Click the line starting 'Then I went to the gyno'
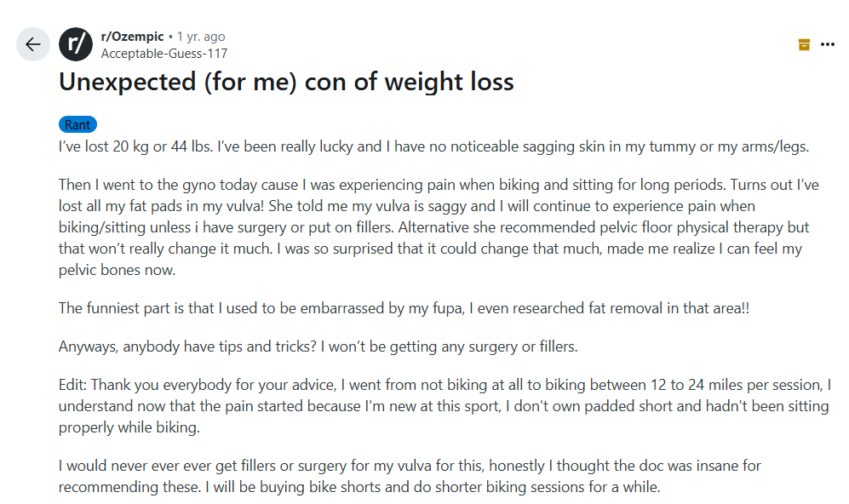This screenshot has width=849, height=504. (x=439, y=185)
